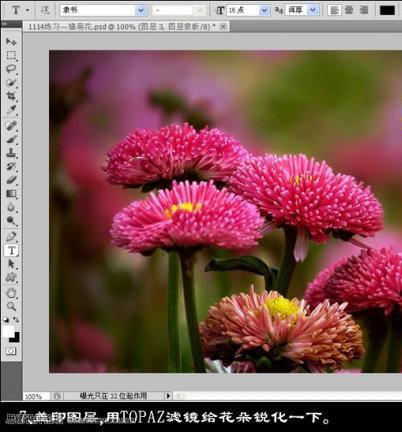Select the Dodge tool

11,221
